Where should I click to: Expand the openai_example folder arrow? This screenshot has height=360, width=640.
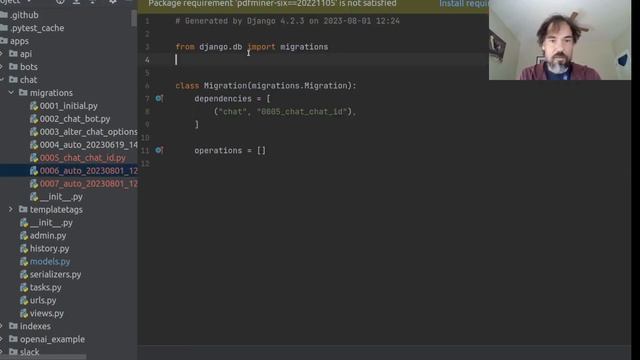[2, 339]
